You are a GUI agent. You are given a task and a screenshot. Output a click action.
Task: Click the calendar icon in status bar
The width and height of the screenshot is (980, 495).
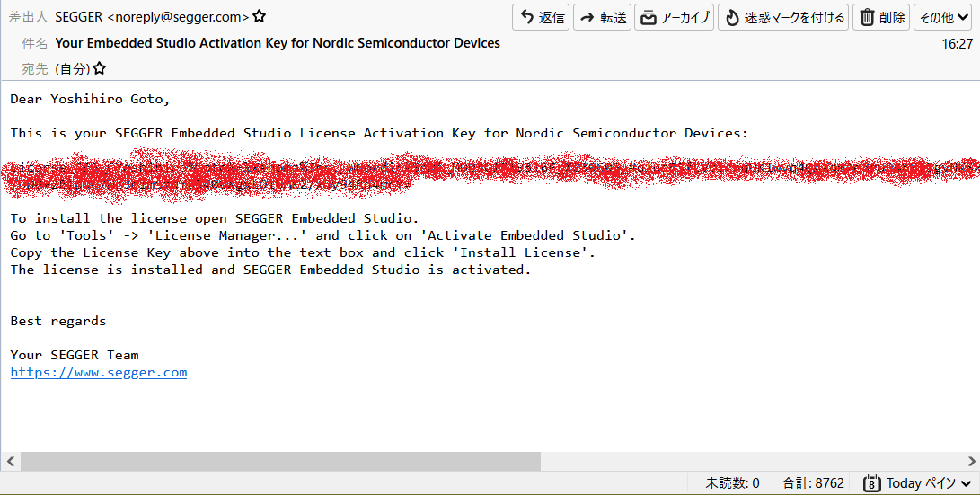pyautogui.click(x=872, y=483)
